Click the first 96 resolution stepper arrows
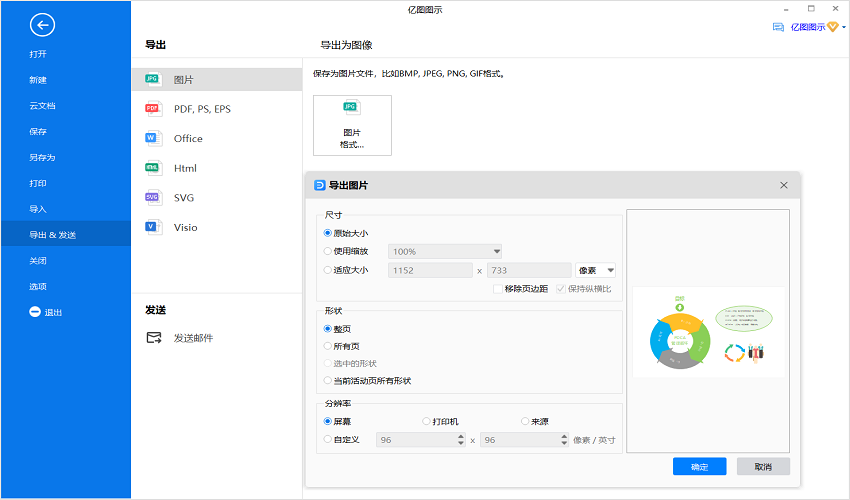Image resolution: width=850 pixels, height=500 pixels. [461, 440]
